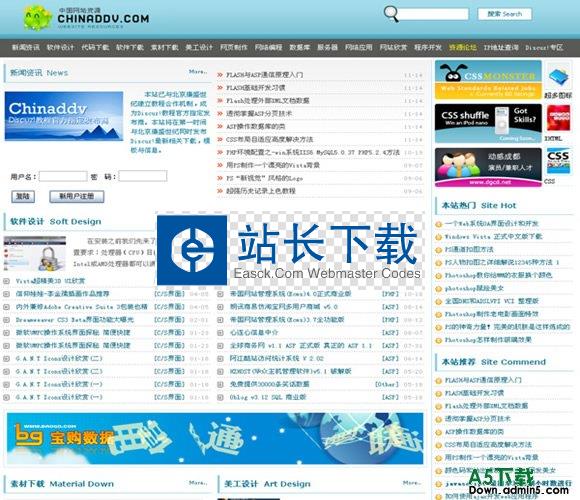The image size is (580, 500).
Task: Click the Chinaddv.com site logo
Action: (87, 18)
